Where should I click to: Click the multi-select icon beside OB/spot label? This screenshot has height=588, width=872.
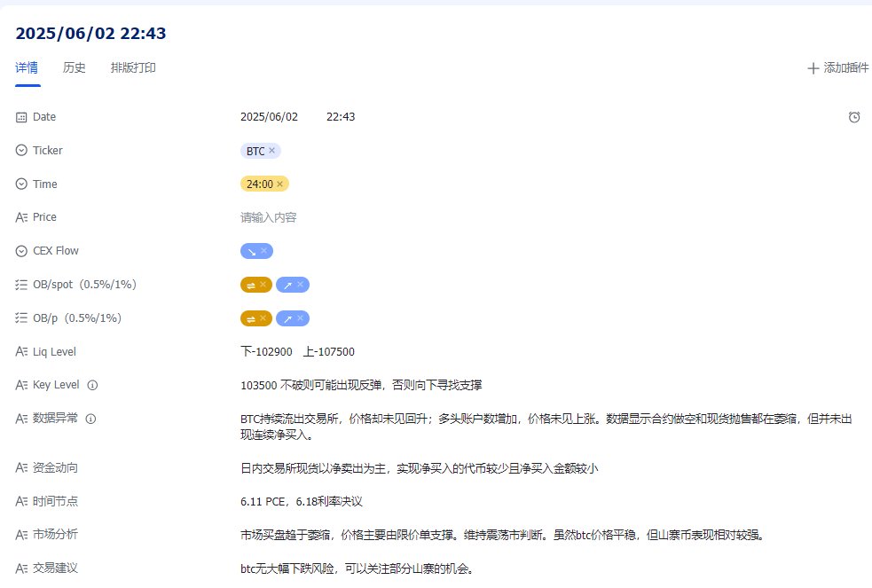click(21, 285)
